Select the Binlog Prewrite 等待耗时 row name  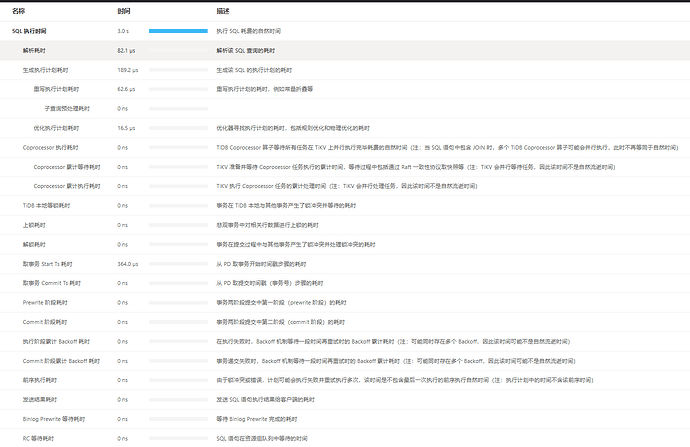tap(54, 419)
